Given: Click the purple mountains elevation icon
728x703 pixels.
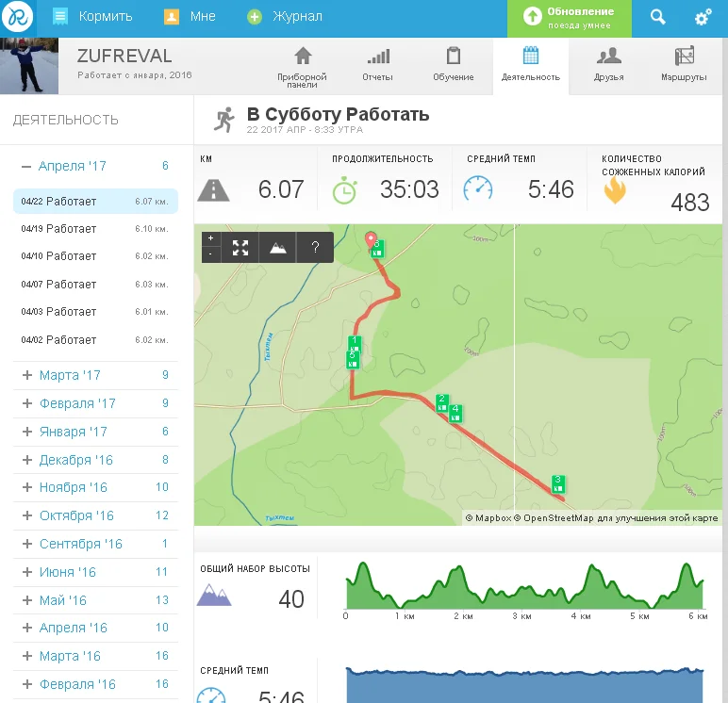Looking at the screenshot, I should pos(213,596).
